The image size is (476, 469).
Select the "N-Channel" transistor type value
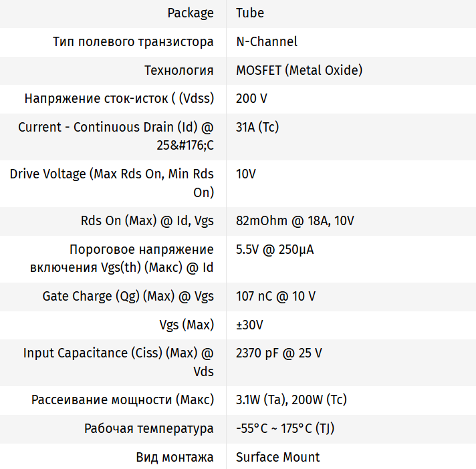267,41
